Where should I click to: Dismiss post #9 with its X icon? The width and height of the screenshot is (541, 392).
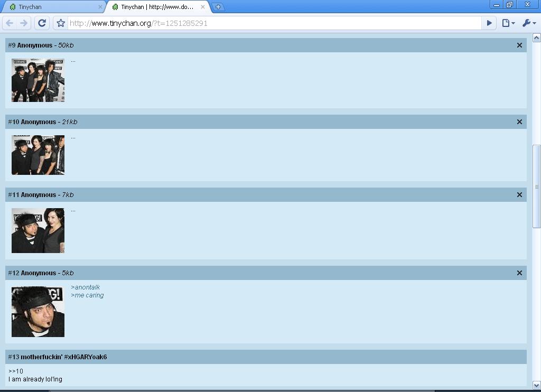click(x=519, y=45)
